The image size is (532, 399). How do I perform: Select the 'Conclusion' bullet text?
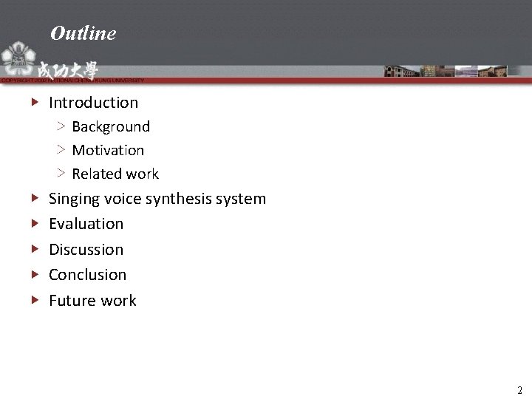[x=87, y=275]
